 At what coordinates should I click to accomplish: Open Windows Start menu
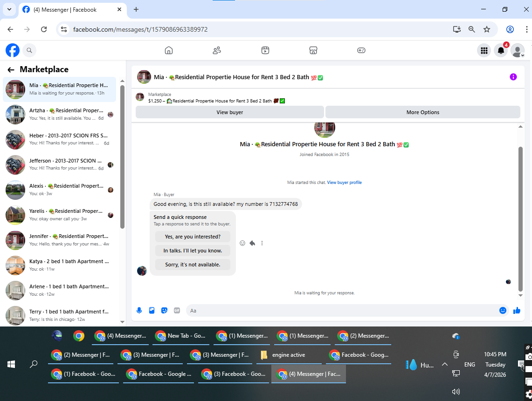(x=11, y=364)
